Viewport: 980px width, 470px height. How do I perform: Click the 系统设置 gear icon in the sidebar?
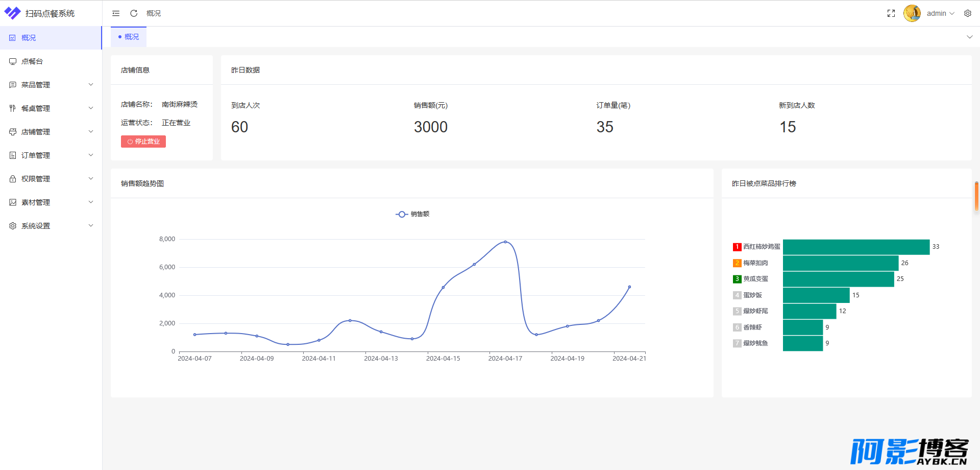13,226
